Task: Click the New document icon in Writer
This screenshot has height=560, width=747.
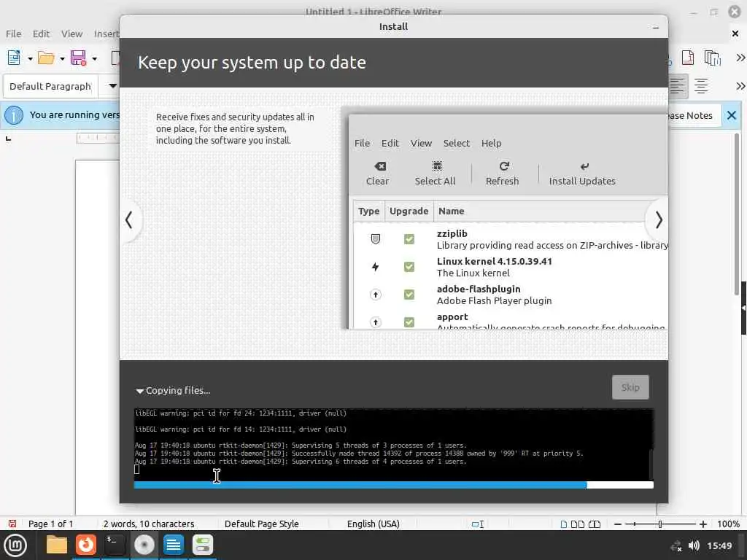Action: pos(14,58)
